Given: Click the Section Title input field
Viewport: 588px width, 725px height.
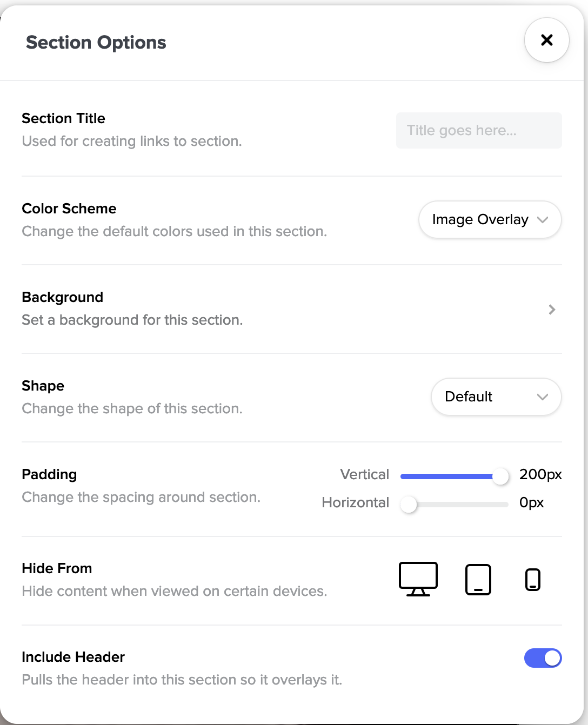Looking at the screenshot, I should point(478,130).
